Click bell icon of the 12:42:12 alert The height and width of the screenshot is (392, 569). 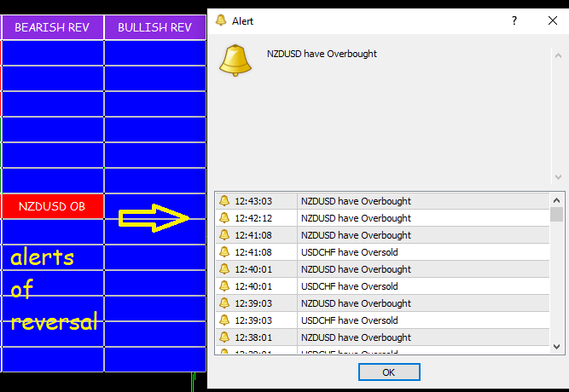(x=224, y=217)
